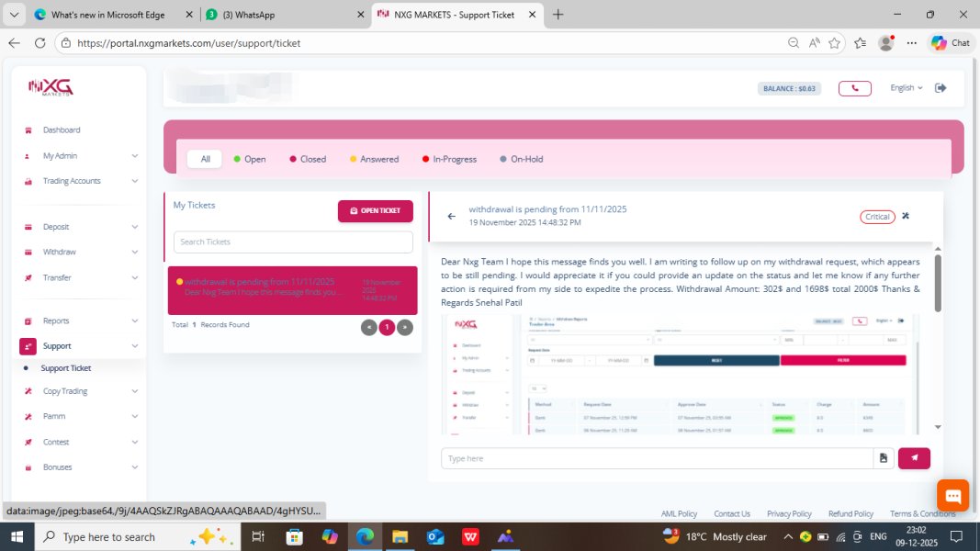
Task: Click the Reports sidebar icon
Action: click(x=28, y=321)
